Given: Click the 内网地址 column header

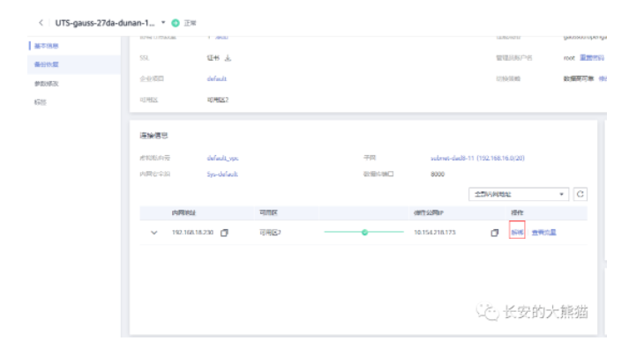Looking at the screenshot, I should pyautogui.click(x=183, y=213).
